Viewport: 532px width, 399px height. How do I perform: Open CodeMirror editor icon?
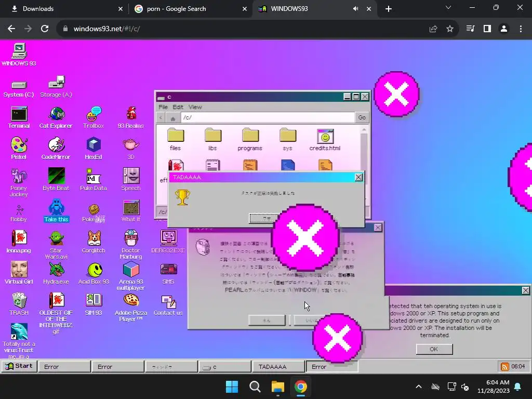[56, 149]
